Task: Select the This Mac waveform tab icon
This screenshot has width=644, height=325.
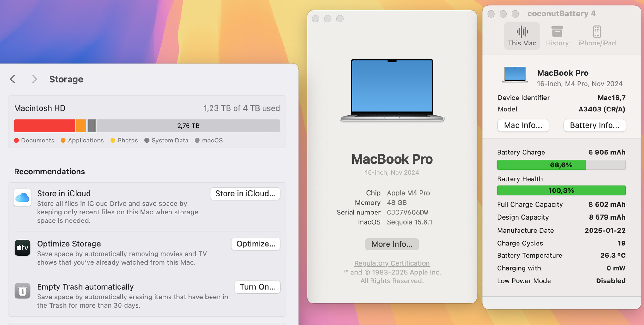Action: 522,32
